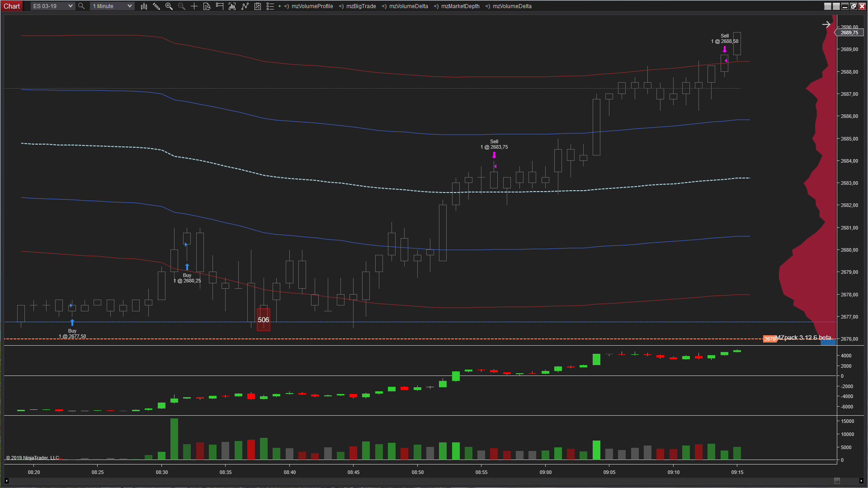Click the plus icon before mzVolumeProfile
Image resolution: width=868 pixels, height=488 pixels.
pyautogui.click(x=280, y=6)
